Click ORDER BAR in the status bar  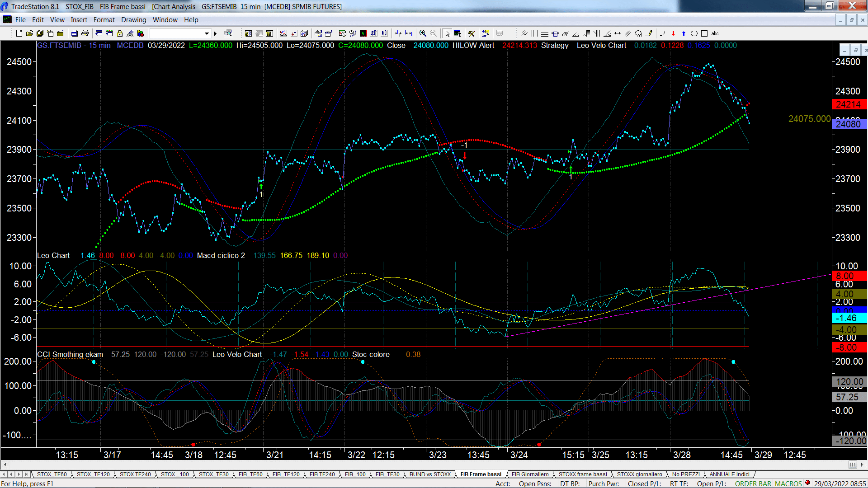753,484
